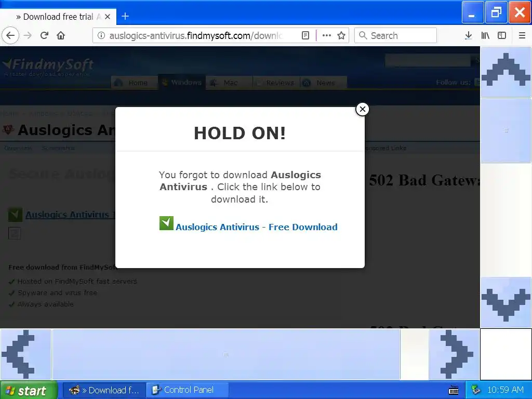Click the FindMySoft logo
This screenshot has height=399, width=532.
pyautogui.click(x=48, y=67)
